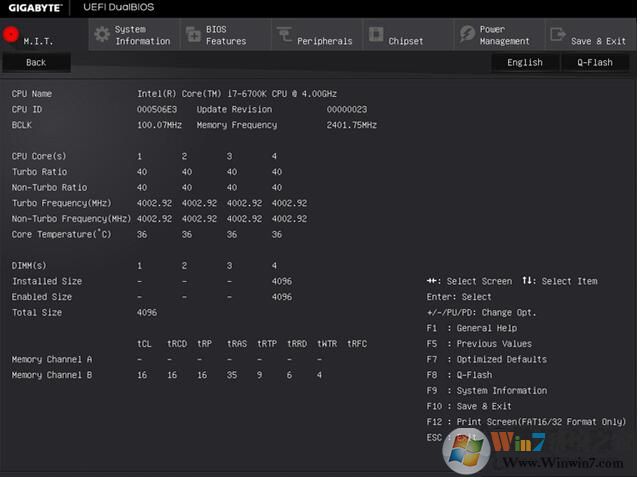Viewport: 640px width, 477px height.
Task: Switch to System Information tab
Action: [134, 35]
